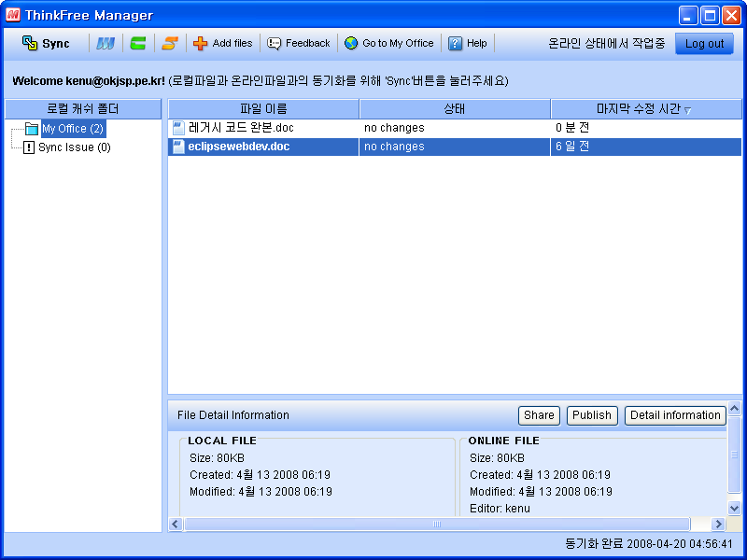Viewport: 747px width, 560px height.
Task: Click no changes status of 레거시 코드 완본.doc
Action: [x=394, y=128]
